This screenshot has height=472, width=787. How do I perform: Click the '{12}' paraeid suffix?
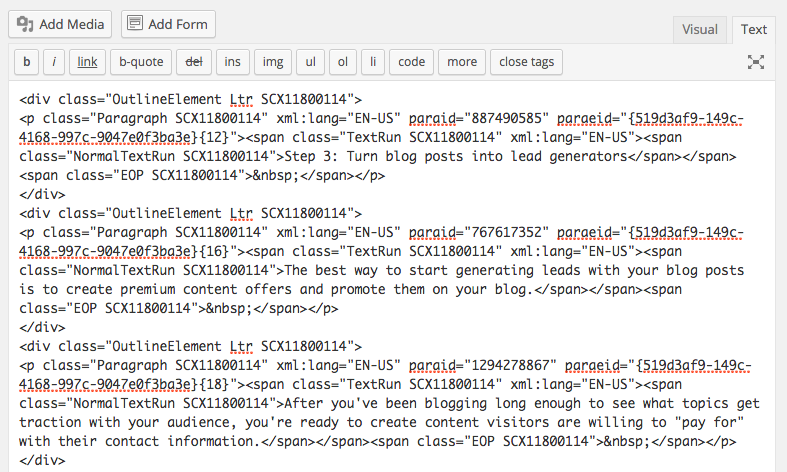pyautogui.click(x=213, y=137)
